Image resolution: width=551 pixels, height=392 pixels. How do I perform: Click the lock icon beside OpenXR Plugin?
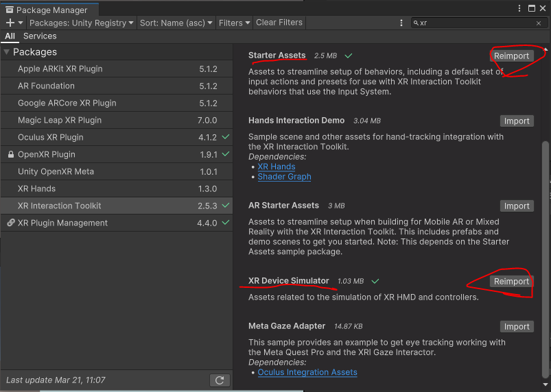point(11,154)
